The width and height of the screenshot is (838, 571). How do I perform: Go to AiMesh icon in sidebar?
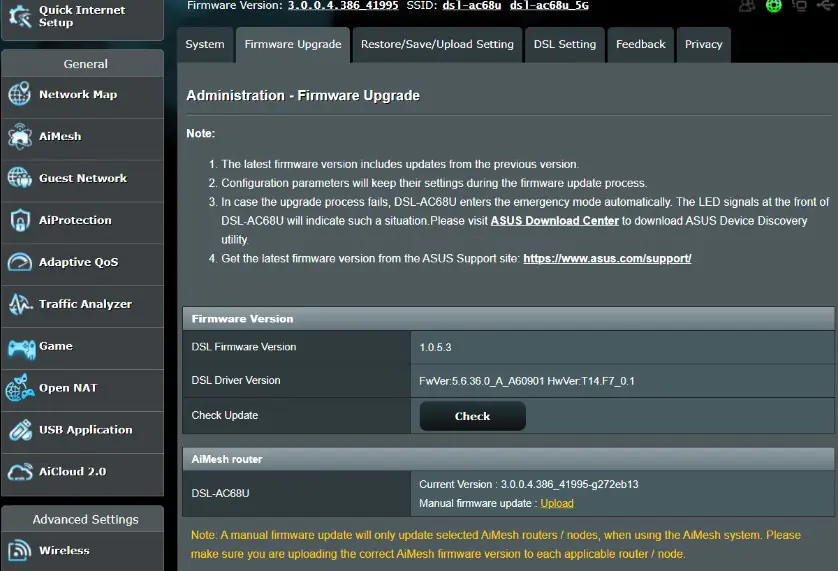[x=20, y=136]
